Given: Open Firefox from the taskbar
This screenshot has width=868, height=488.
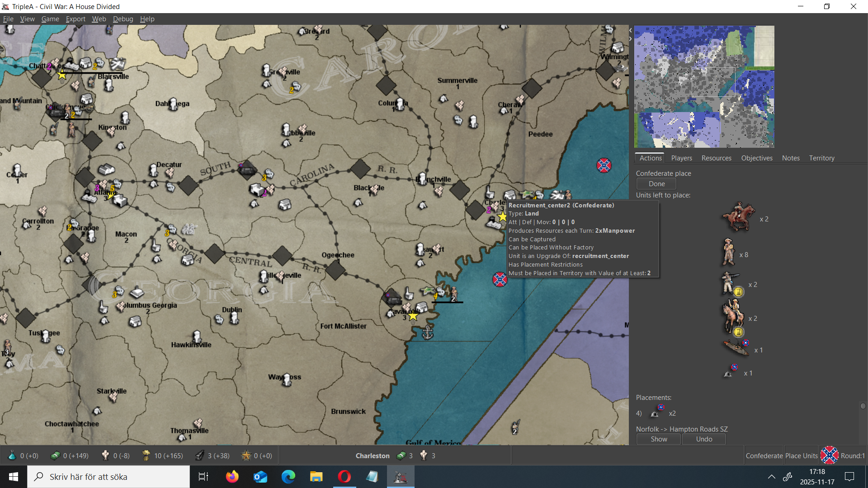Looking at the screenshot, I should coord(232,477).
